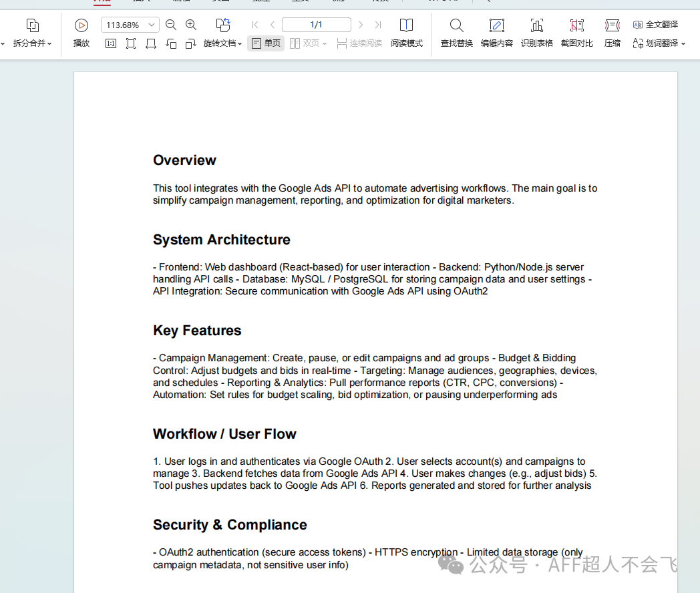
Task: Open 截图对比 screenshot compare tool
Action: click(577, 33)
